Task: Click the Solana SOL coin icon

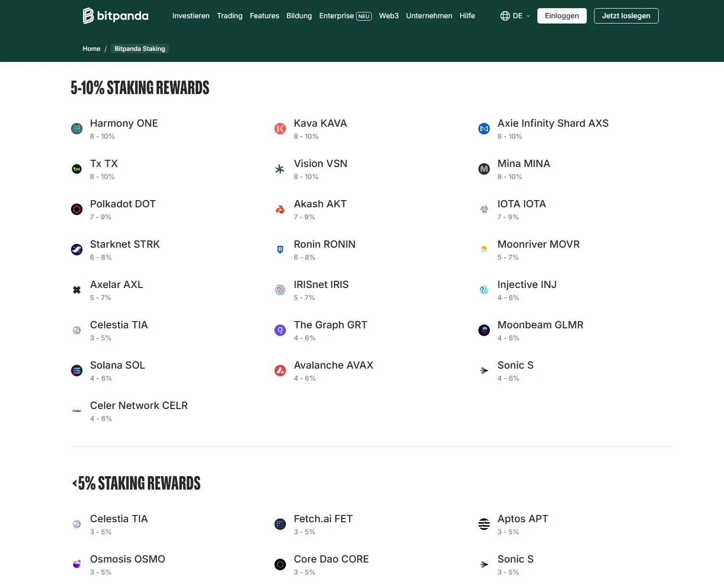Action: [x=77, y=371]
